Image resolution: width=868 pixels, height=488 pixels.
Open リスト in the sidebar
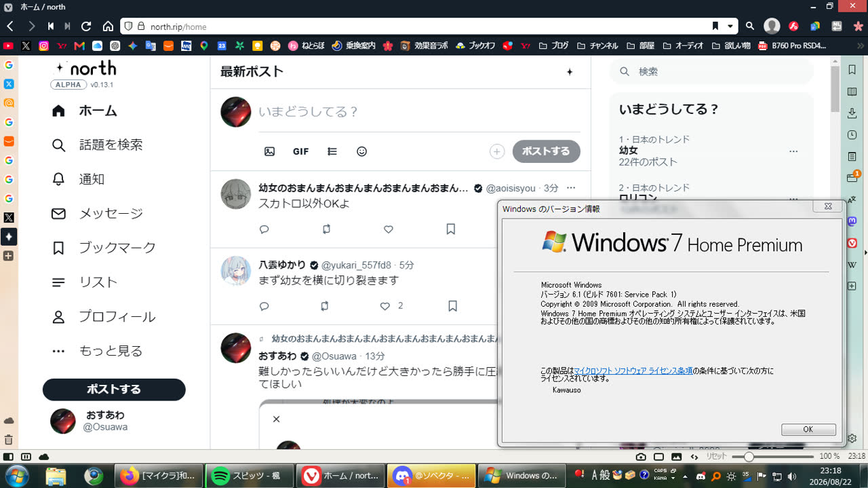84,282
